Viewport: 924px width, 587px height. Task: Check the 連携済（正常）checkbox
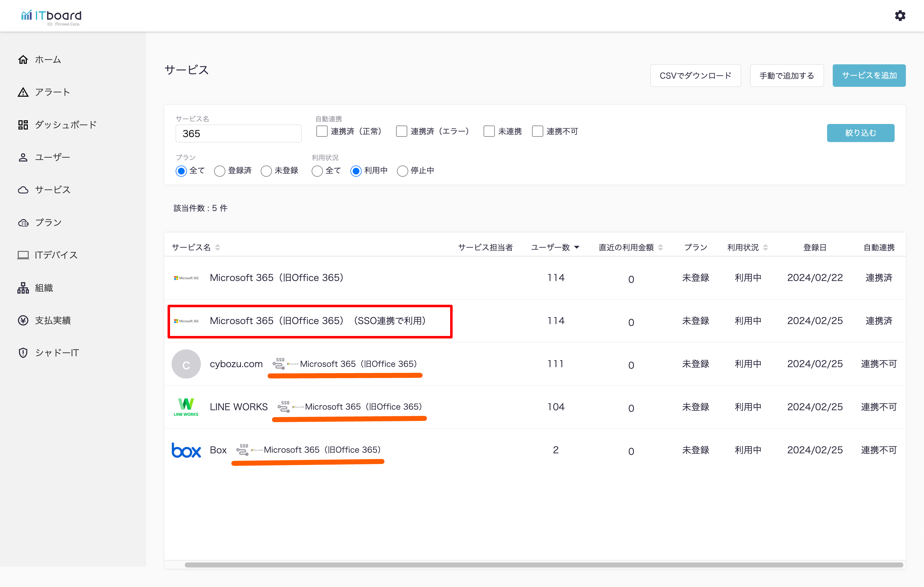(x=322, y=131)
